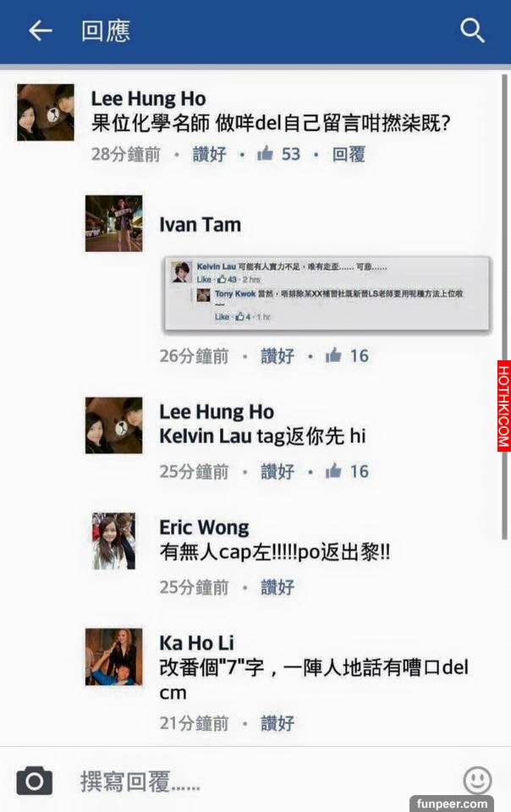Like Lee Hung Ho's top comment
The image size is (511, 812).
point(209,154)
